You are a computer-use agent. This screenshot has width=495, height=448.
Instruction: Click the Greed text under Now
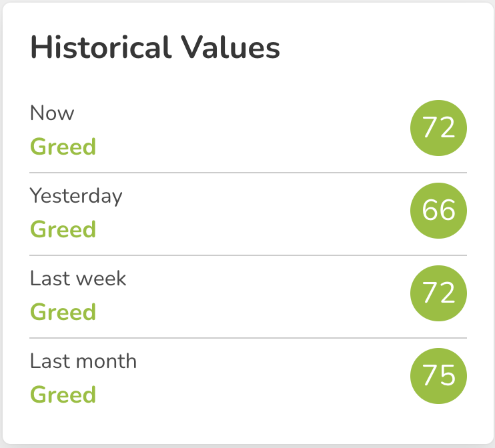click(x=63, y=147)
